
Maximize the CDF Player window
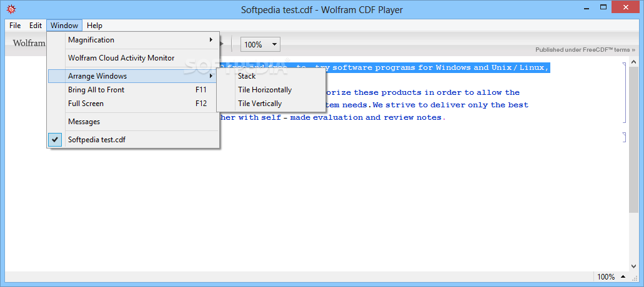603,7
